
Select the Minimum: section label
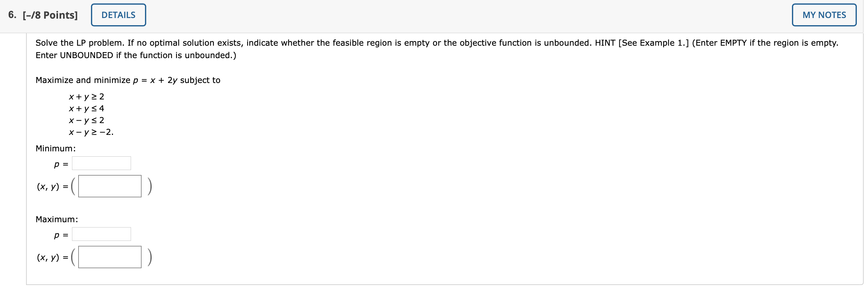click(55, 148)
